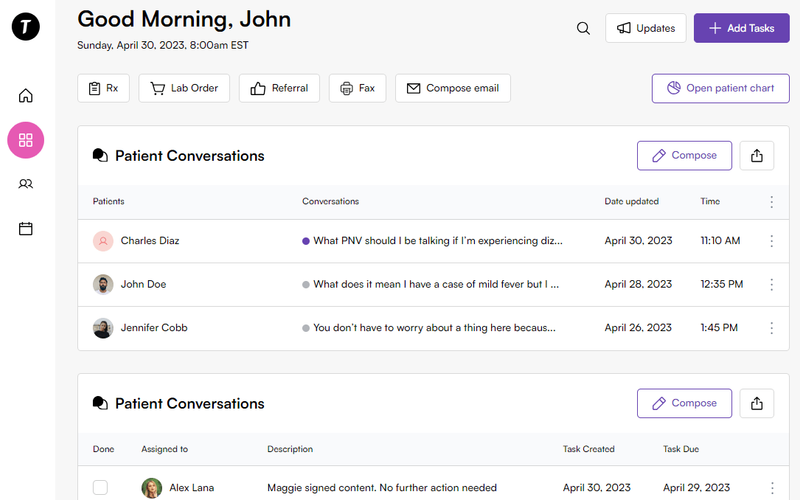800x500 pixels.
Task: Open the patients people icon in sidebar
Action: click(26, 184)
